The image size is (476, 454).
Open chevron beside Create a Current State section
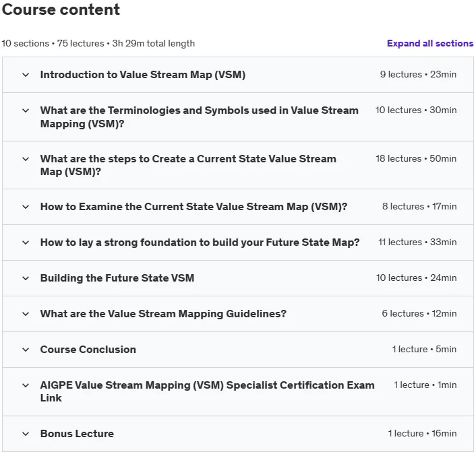pos(26,159)
